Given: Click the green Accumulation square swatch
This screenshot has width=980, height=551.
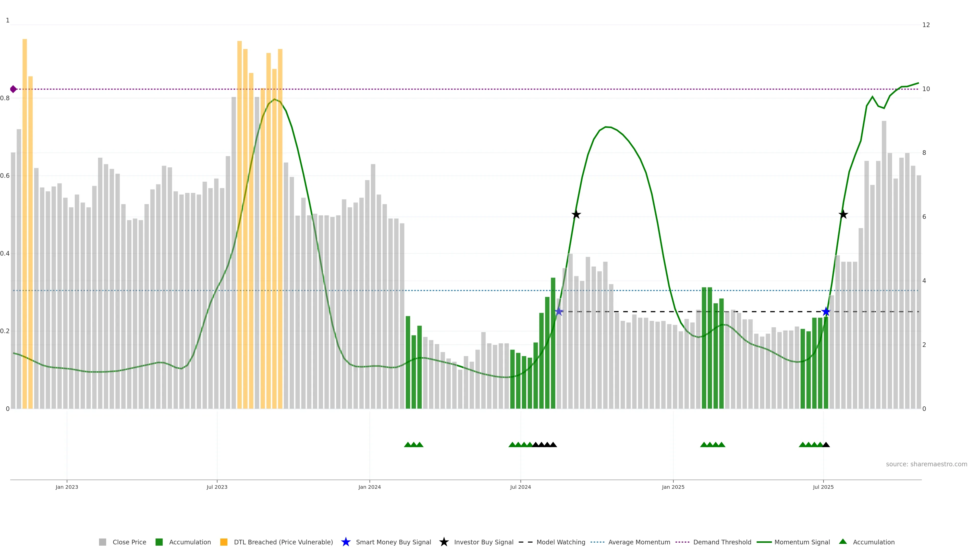Looking at the screenshot, I should point(159,542).
